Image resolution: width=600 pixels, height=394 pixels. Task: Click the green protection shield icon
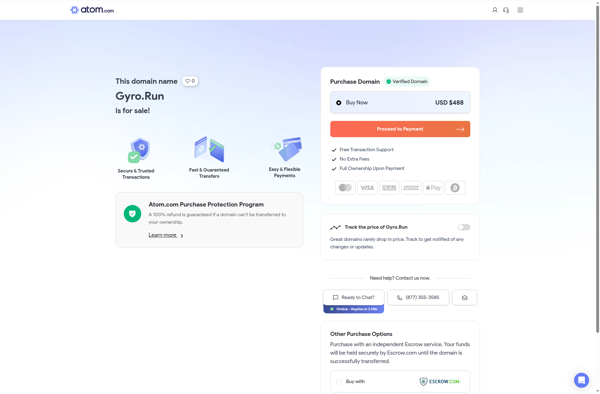click(132, 213)
